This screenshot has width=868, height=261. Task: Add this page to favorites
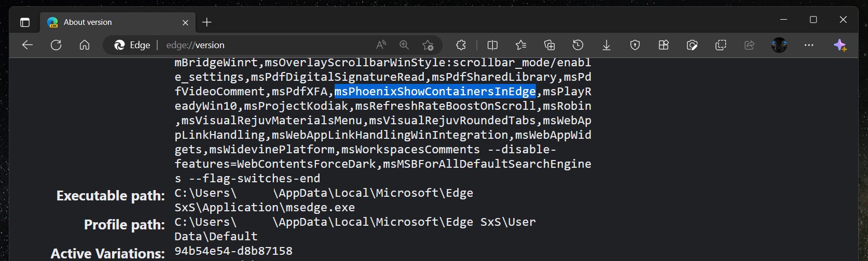[x=428, y=45]
